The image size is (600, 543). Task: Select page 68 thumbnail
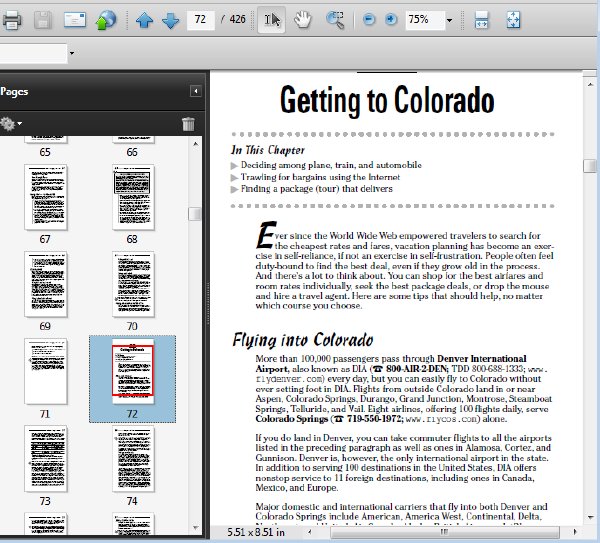tap(133, 197)
